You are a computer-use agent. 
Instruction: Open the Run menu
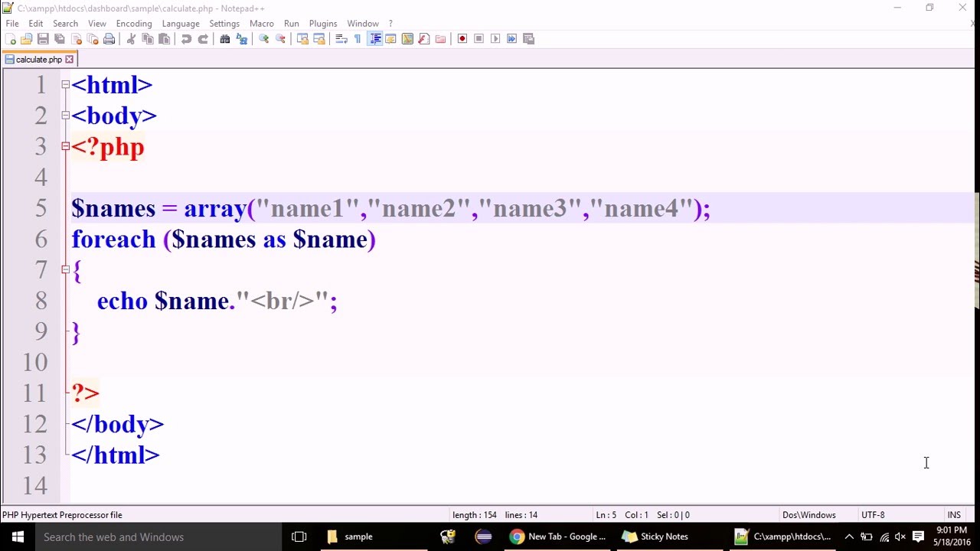tap(292, 24)
